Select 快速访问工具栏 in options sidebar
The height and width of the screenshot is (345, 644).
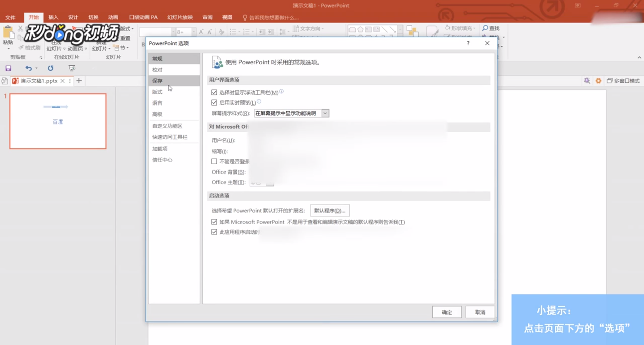click(x=174, y=137)
